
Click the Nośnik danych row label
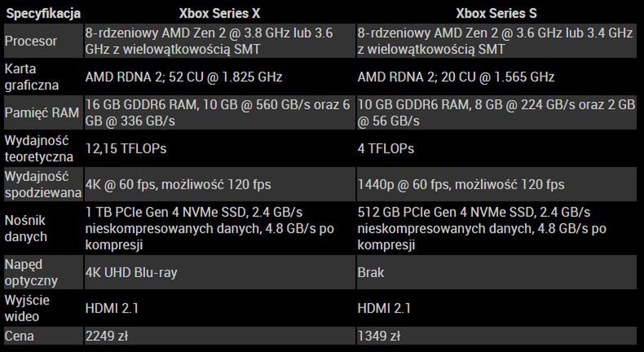pyautogui.click(x=28, y=228)
